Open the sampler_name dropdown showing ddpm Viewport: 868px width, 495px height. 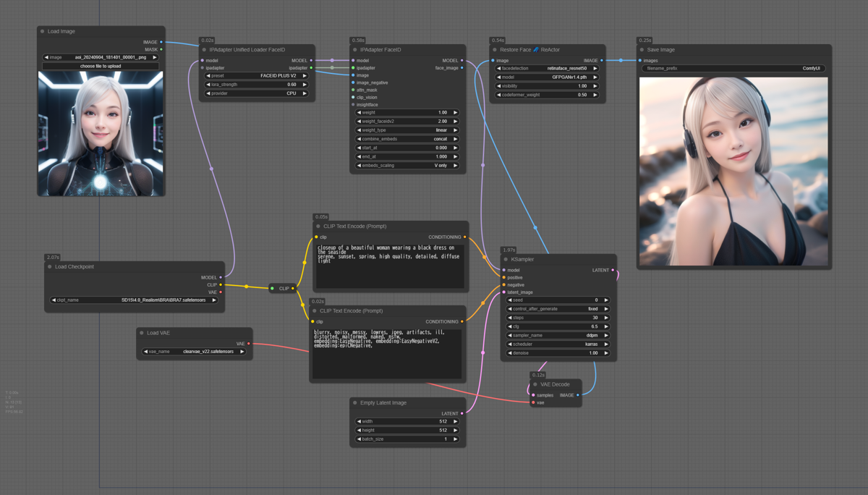click(x=558, y=336)
